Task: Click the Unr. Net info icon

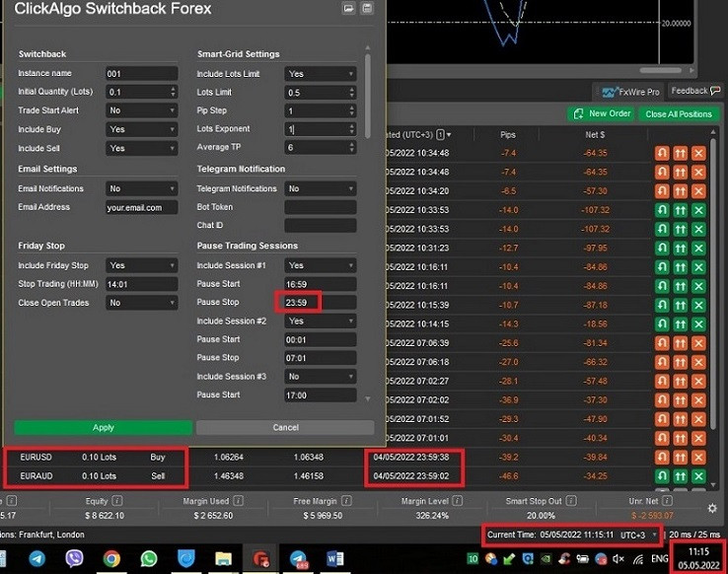Action: tap(667, 501)
